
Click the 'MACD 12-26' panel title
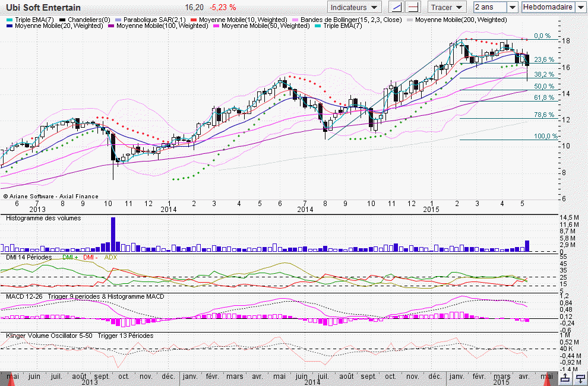[x=24, y=296]
